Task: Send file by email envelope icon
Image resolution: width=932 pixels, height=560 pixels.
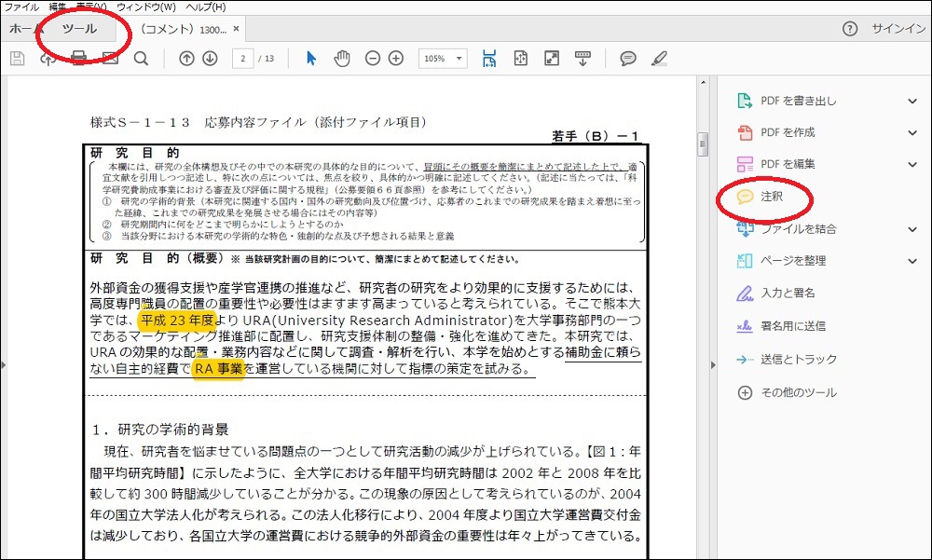Action: click(110, 59)
